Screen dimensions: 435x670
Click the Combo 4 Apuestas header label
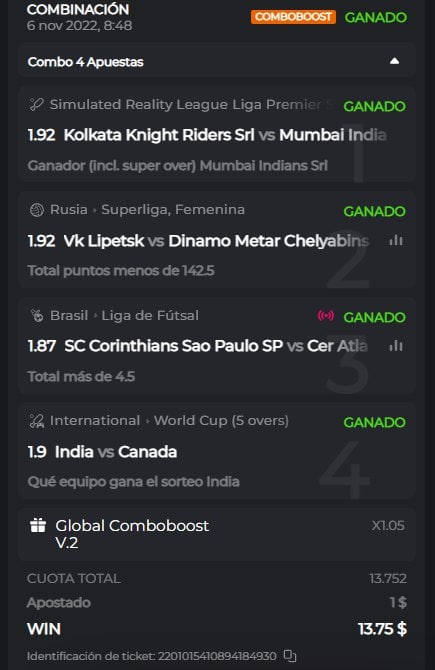(x=85, y=62)
